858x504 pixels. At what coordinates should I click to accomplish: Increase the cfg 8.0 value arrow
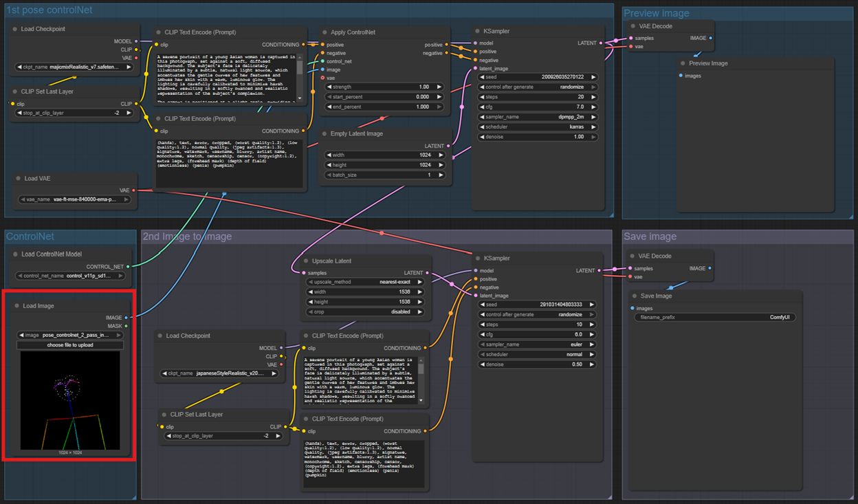[x=591, y=334]
